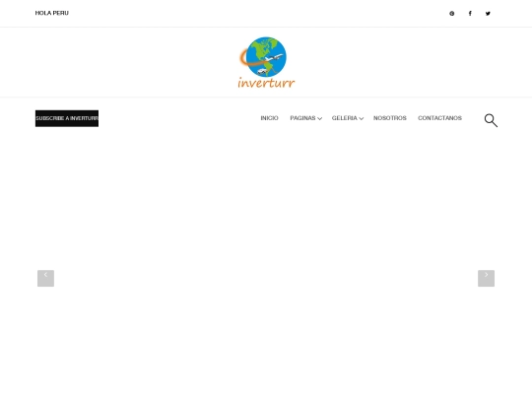The image size is (532, 399).
Task: Open the INICIO menu item
Action: 269,118
